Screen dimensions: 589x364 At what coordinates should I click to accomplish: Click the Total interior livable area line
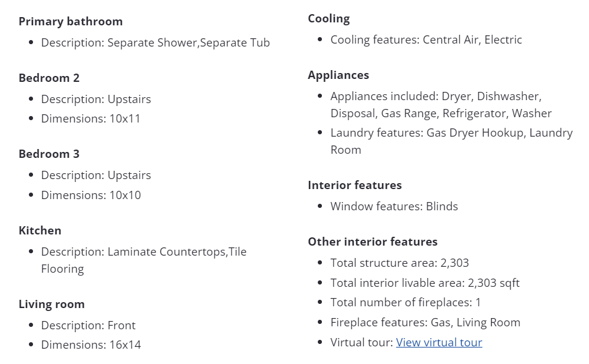point(425,283)
